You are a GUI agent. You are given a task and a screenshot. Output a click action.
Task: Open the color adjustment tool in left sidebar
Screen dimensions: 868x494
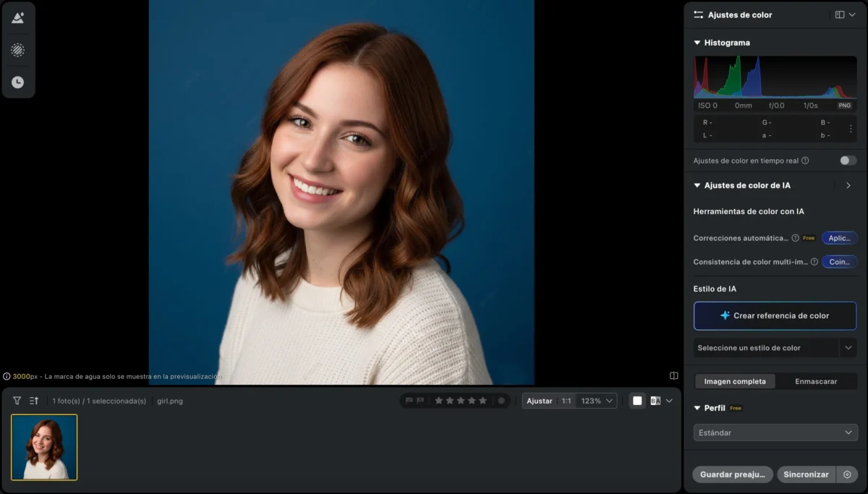pos(18,18)
